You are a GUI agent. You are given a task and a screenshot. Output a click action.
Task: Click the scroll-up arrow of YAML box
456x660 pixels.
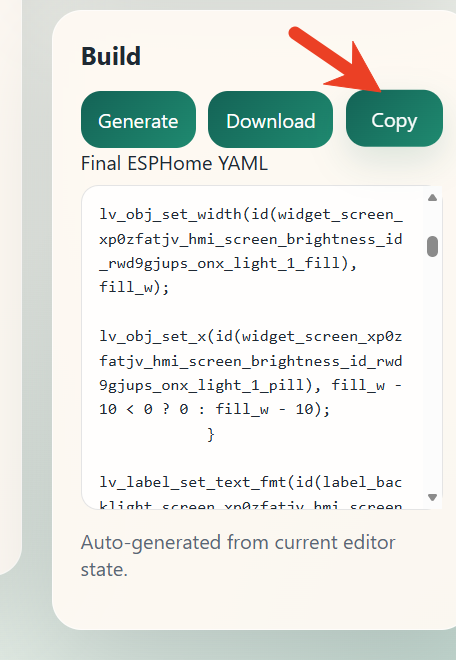tap(432, 197)
